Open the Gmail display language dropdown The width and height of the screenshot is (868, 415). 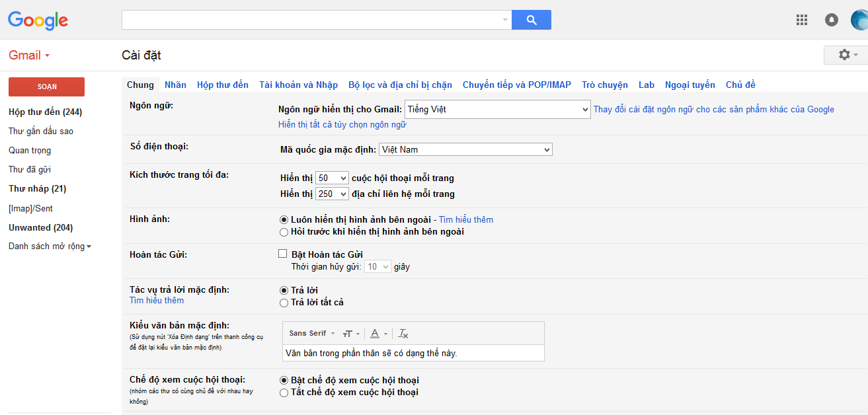(497, 110)
